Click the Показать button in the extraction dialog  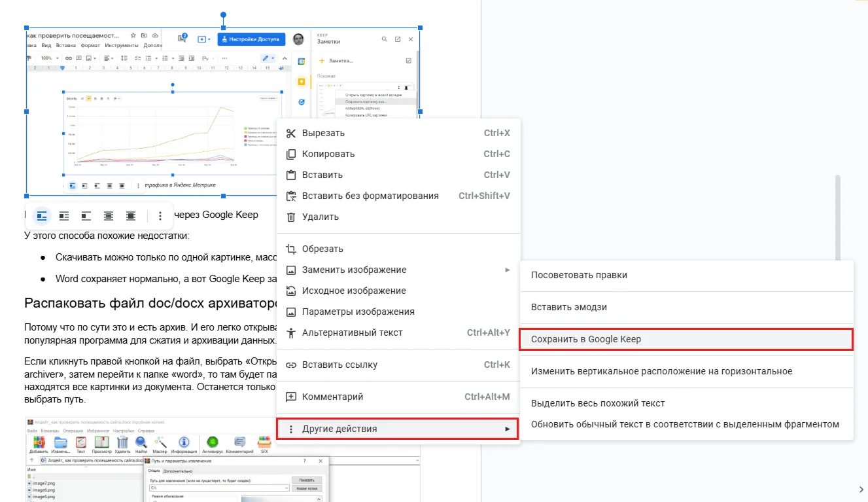307,480
